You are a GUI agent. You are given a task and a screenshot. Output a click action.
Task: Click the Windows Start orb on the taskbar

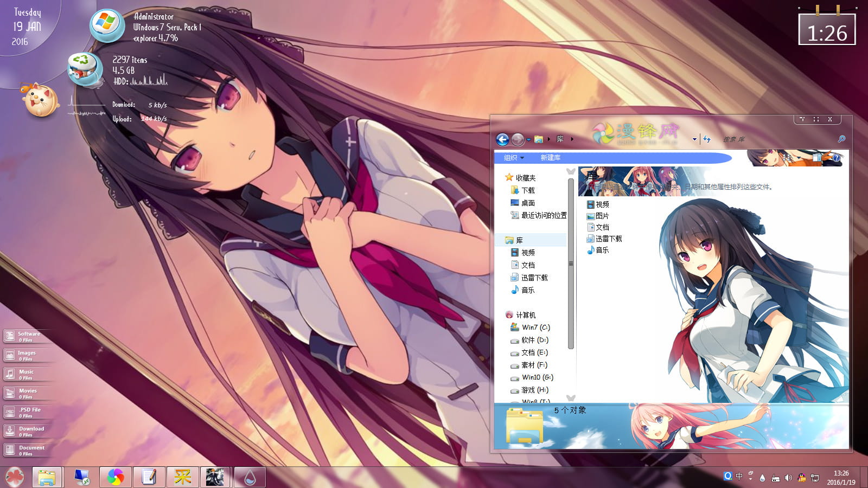coord(14,477)
